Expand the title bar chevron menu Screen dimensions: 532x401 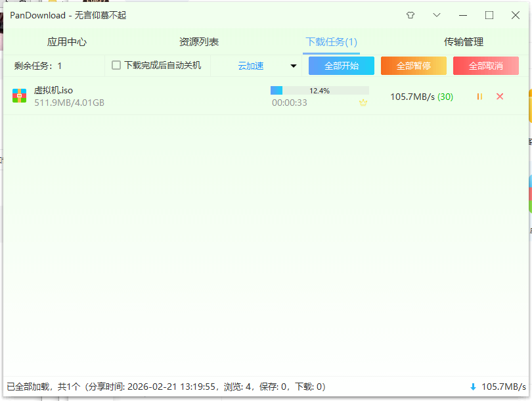point(436,14)
